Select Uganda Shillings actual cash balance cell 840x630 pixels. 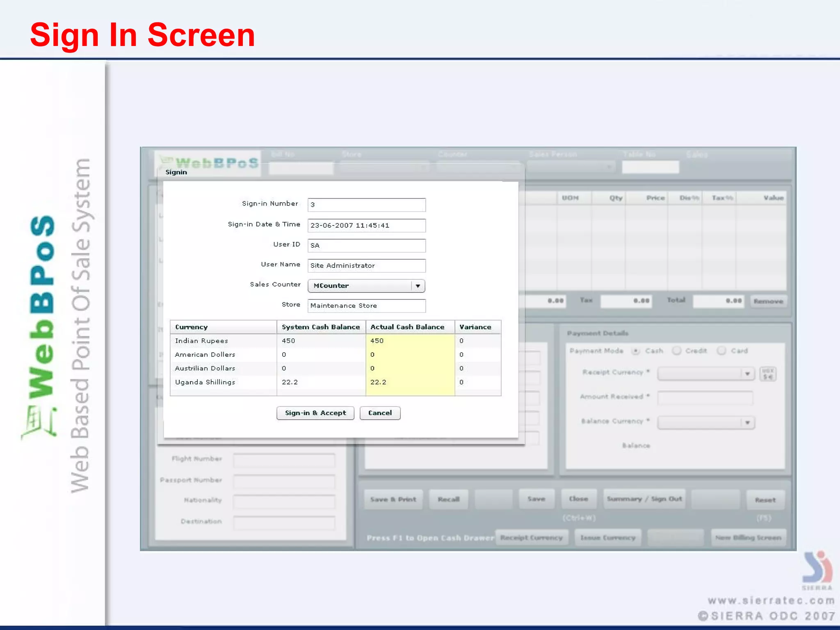point(410,382)
